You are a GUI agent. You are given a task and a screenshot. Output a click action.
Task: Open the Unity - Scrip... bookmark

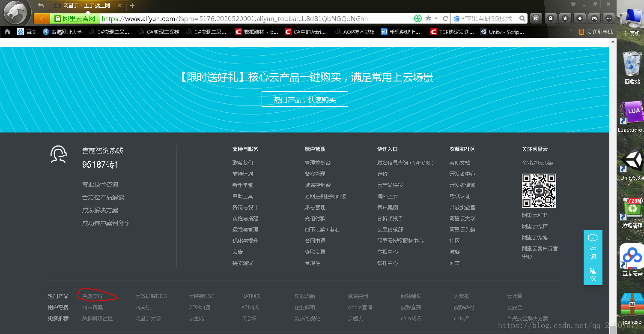pyautogui.click(x=502, y=32)
